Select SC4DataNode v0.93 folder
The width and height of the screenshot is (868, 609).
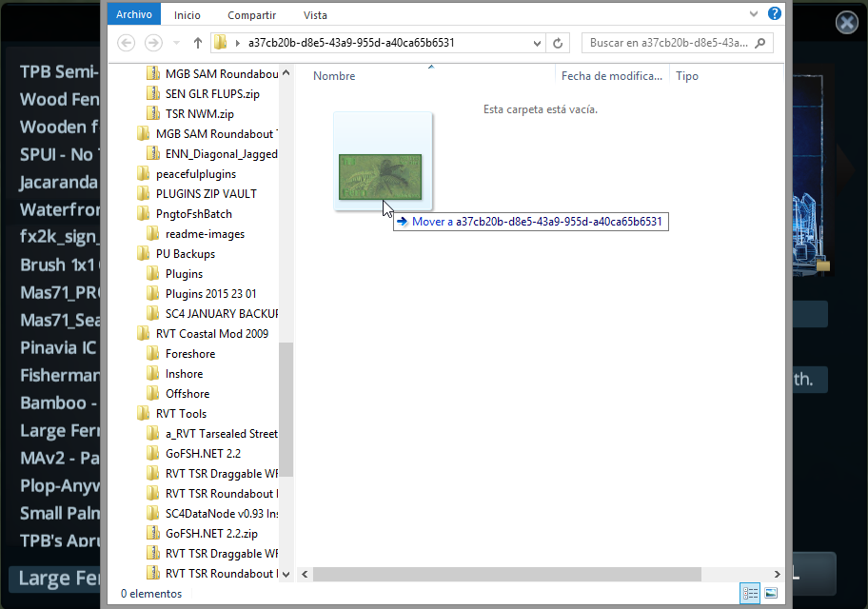pyautogui.click(x=222, y=514)
